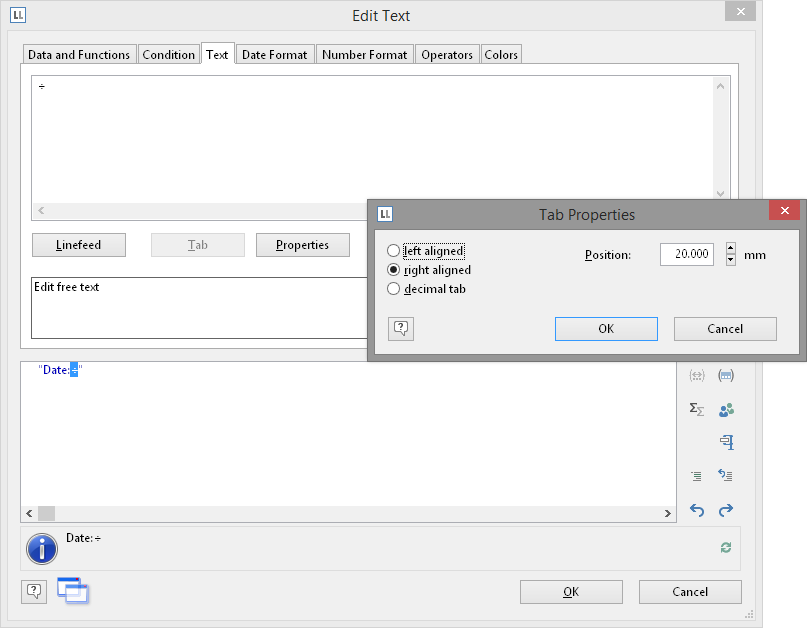Image resolution: width=807 pixels, height=628 pixels.
Task: Click the green refresh icon in result bar
Action: click(726, 547)
